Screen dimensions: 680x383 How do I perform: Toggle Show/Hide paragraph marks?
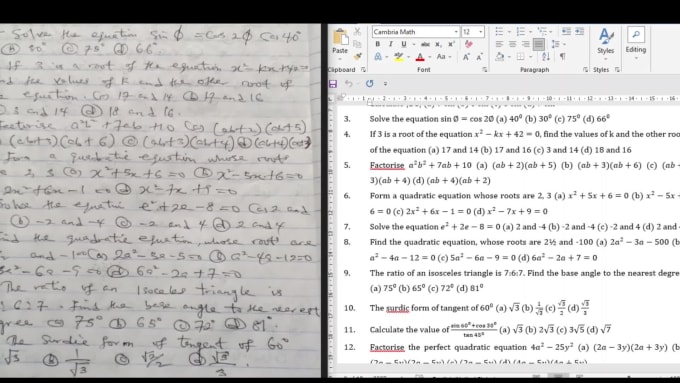coord(562,56)
